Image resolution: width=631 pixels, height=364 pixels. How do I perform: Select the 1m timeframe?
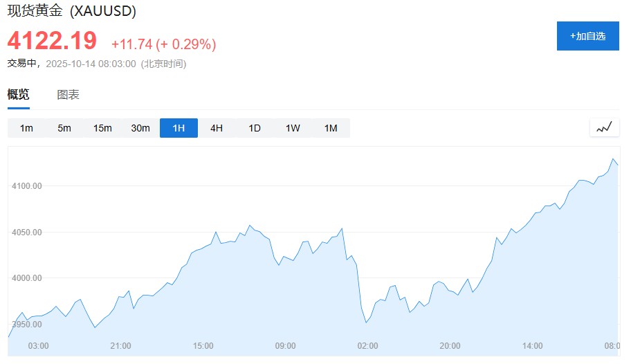(26, 128)
